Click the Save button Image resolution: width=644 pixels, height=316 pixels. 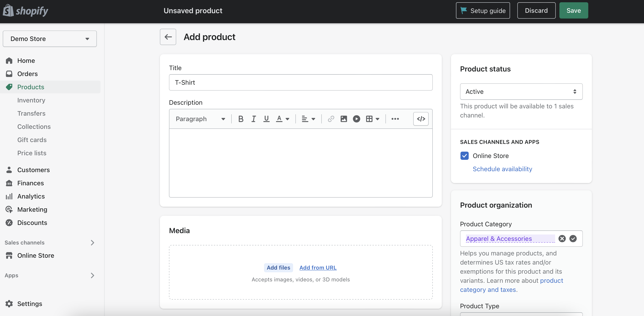tap(574, 10)
